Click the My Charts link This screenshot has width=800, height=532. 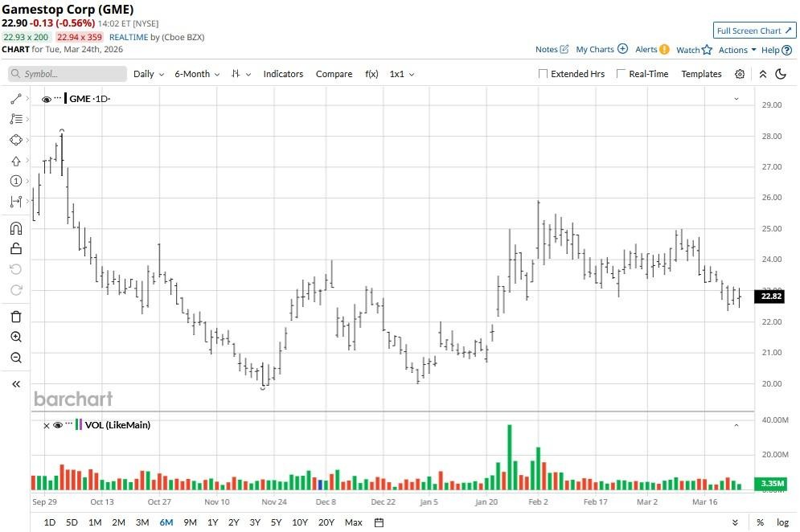click(x=595, y=50)
